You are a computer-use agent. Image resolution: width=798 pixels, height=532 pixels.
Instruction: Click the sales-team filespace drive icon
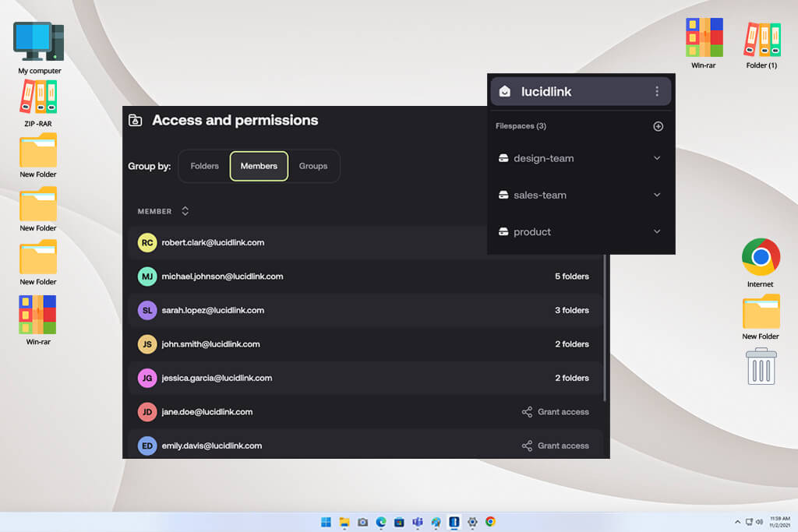click(503, 195)
